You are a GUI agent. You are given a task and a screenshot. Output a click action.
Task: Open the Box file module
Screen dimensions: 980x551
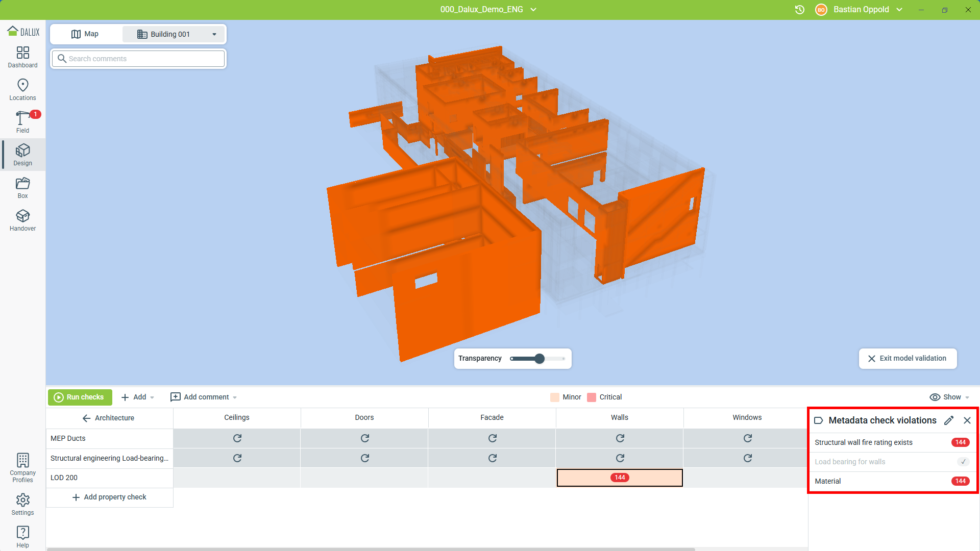22,188
